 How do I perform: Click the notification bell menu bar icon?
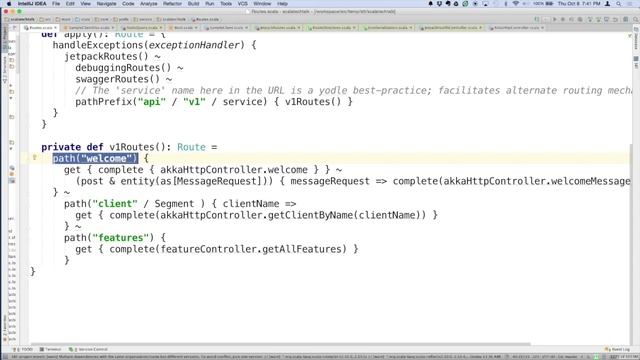click(x=430, y=4)
